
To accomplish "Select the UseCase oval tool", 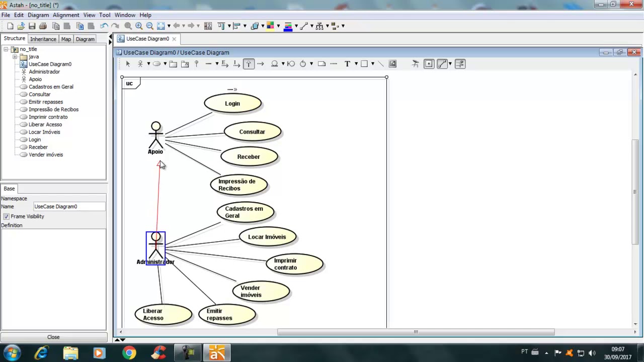I will click(156, 64).
